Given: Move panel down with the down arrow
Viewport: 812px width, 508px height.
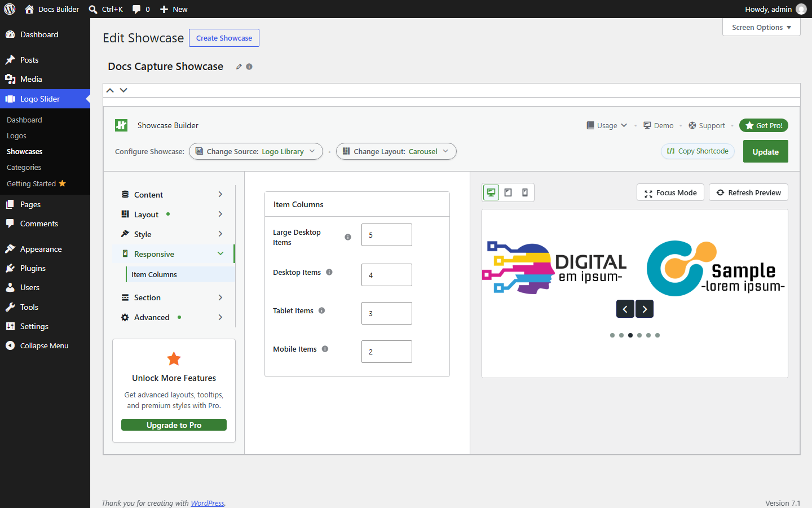Looking at the screenshot, I should coord(123,90).
